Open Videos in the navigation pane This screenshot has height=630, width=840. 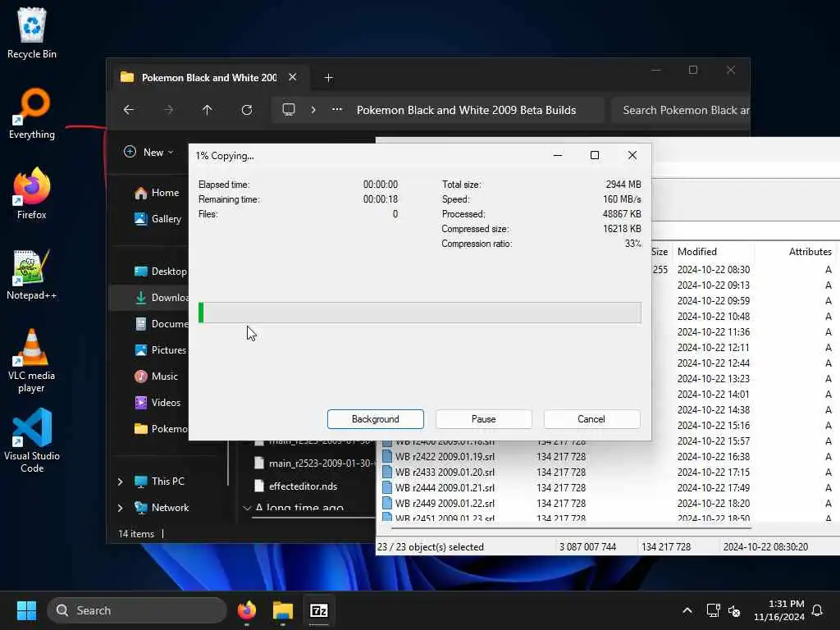pos(157,402)
